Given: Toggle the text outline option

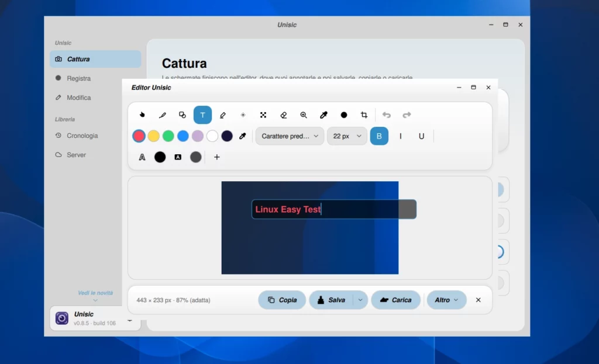Looking at the screenshot, I should tap(142, 157).
